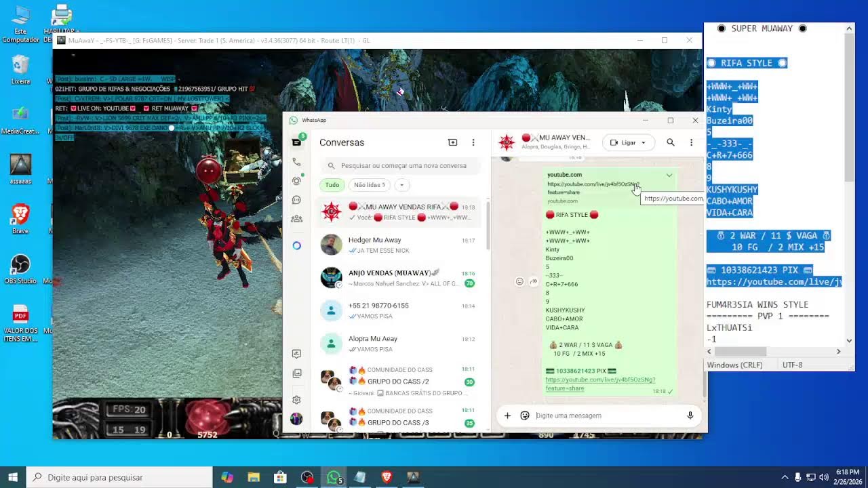Open the youtube.com/live link in message
Screen dimensions: 868x488
(x=600, y=384)
